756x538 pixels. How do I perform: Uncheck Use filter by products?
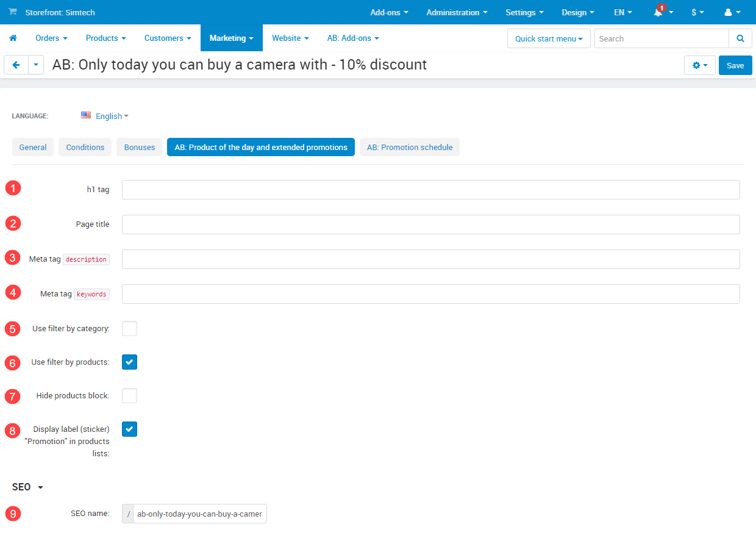(x=129, y=362)
